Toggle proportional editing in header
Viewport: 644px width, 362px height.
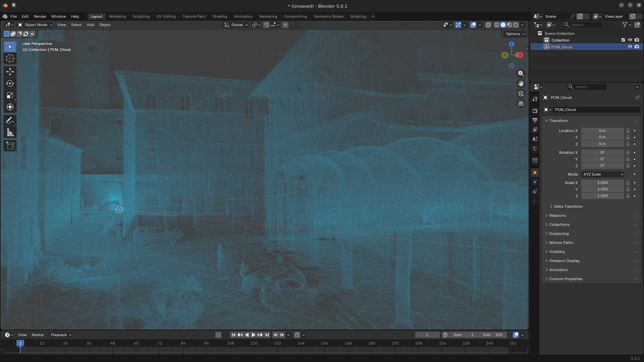coord(285,25)
